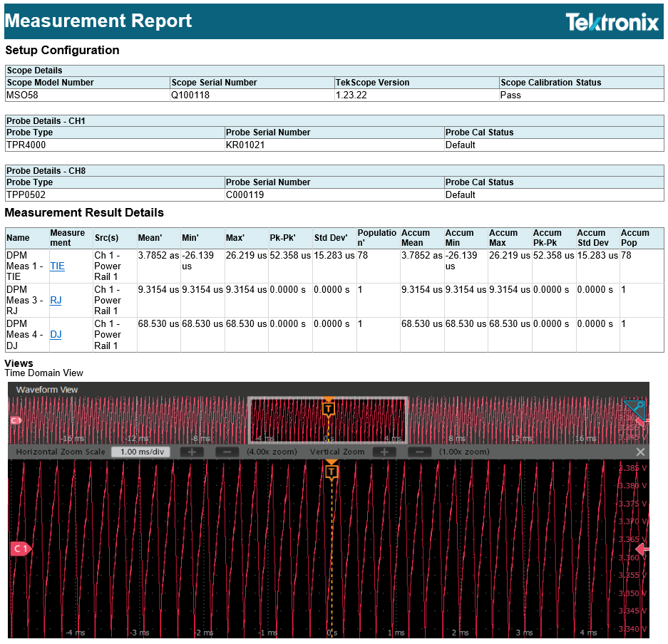Open the RJ measurement link
This screenshot has width=668, height=644.
[56, 301]
